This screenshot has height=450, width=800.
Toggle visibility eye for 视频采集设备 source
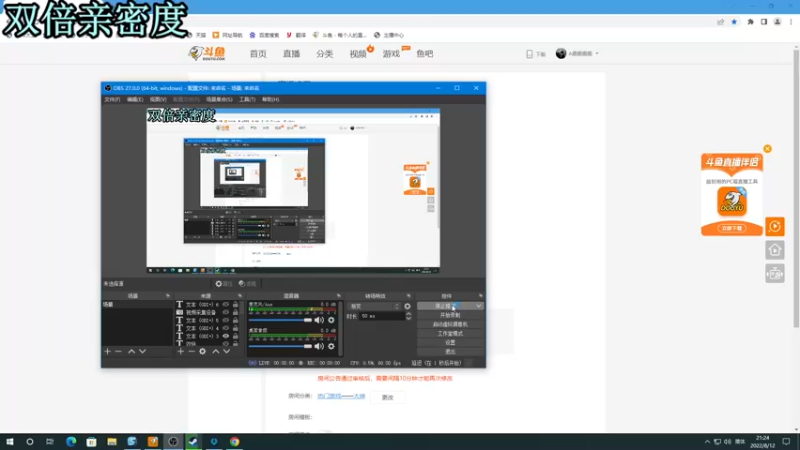coord(226,312)
